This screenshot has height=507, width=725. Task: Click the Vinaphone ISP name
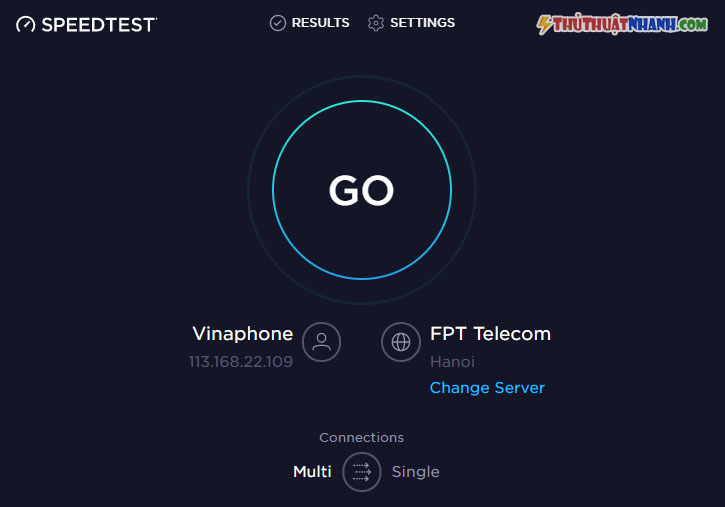(243, 334)
